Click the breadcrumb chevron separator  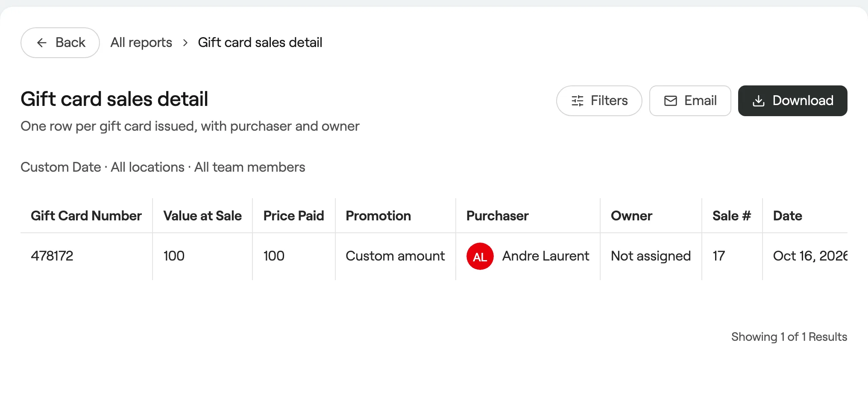(x=185, y=43)
